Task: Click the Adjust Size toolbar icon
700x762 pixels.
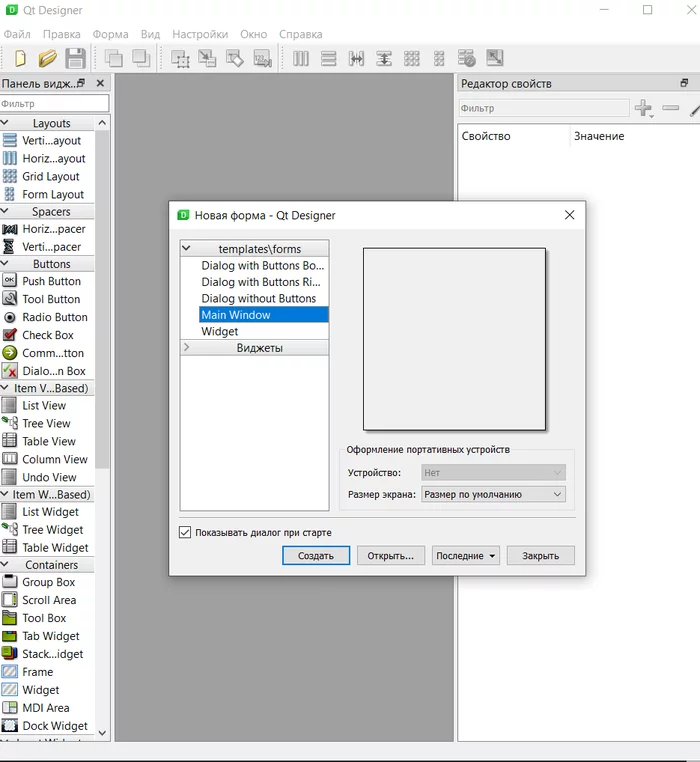Action: tap(495, 58)
